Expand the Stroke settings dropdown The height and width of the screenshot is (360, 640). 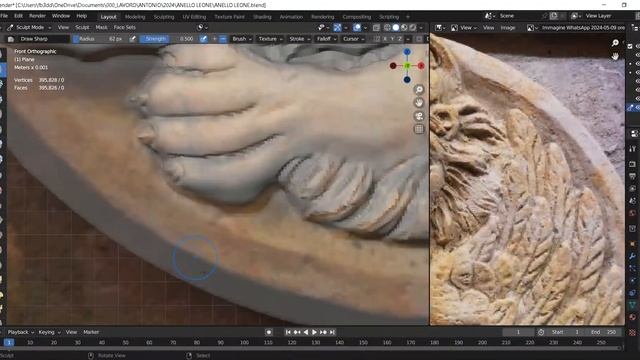pyautogui.click(x=299, y=39)
